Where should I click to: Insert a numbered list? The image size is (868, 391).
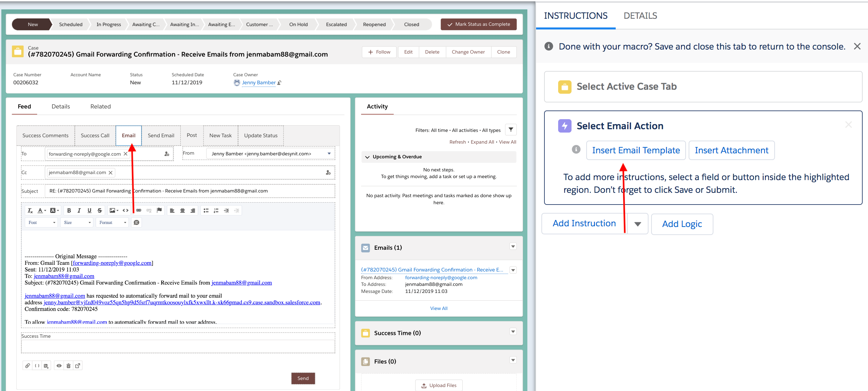tap(216, 211)
